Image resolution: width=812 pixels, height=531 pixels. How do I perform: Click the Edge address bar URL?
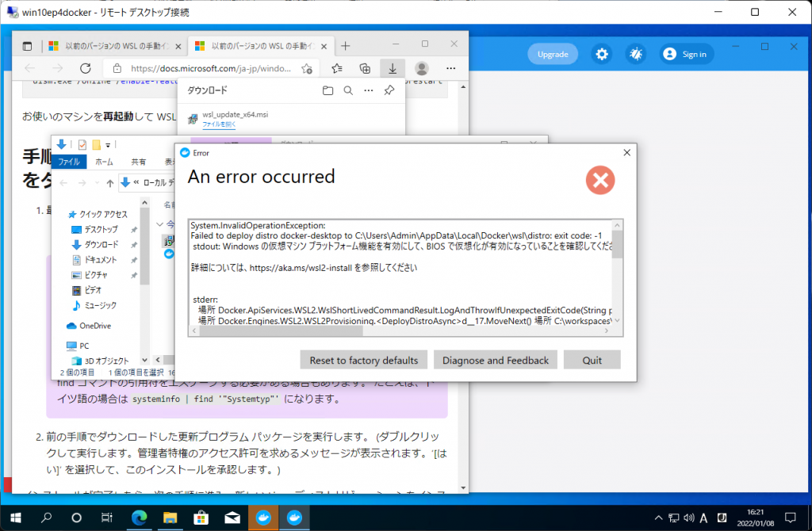211,68
